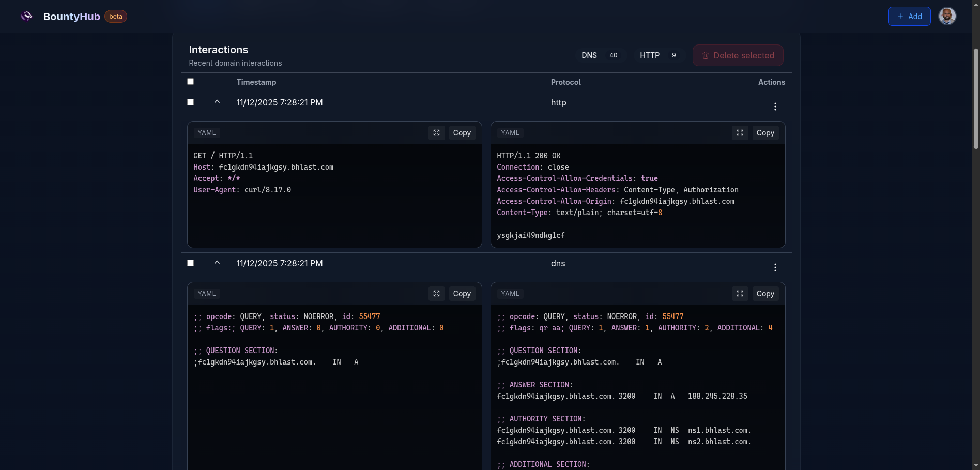Open the actions kebab menu on the http row

pos(775,107)
